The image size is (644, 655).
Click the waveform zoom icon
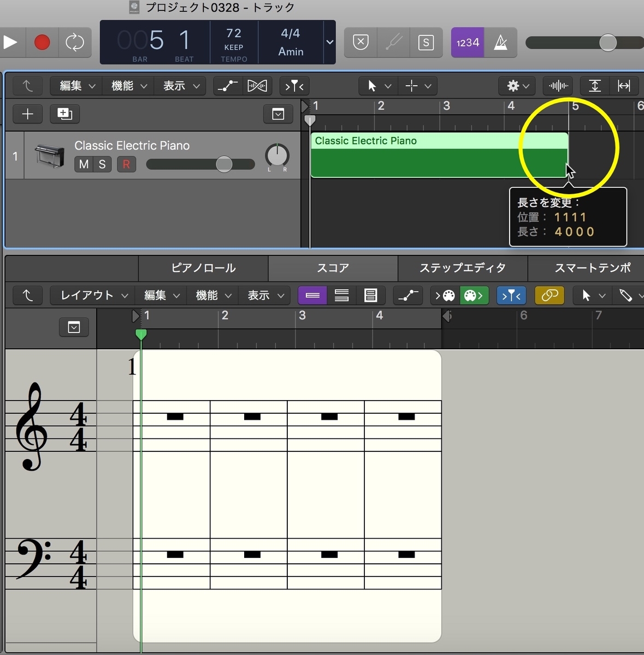click(558, 86)
